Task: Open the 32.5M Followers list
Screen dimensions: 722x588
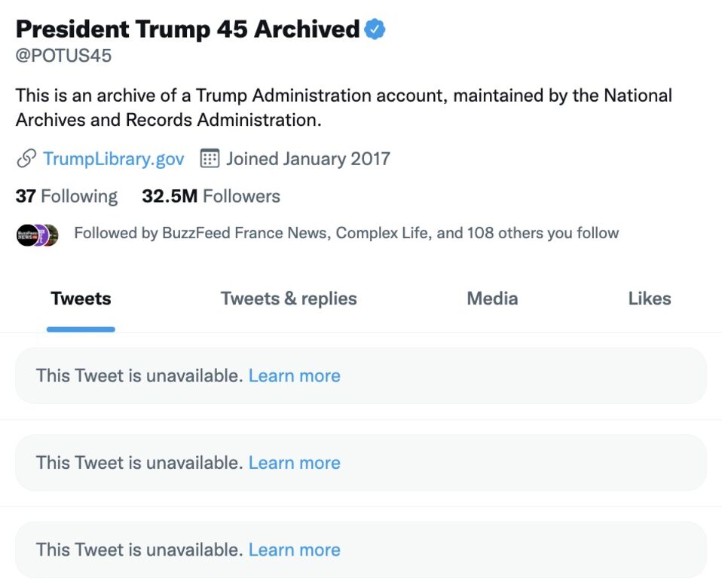Action: click(211, 196)
